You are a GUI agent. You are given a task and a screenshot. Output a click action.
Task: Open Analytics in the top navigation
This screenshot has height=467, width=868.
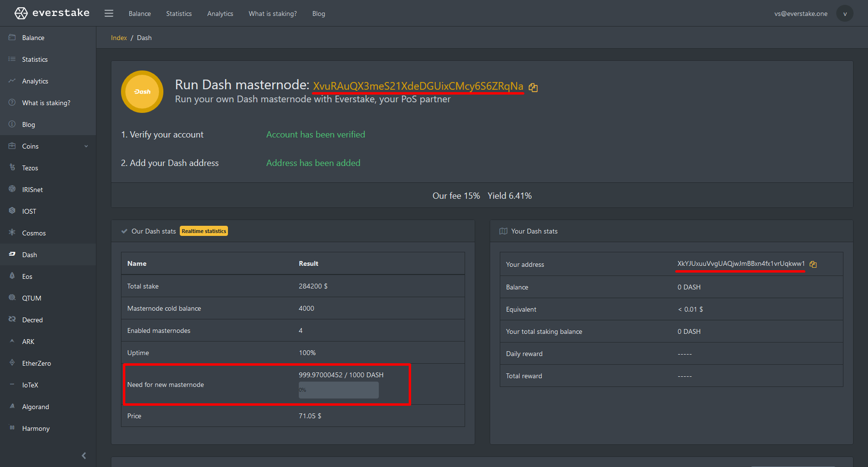pos(220,14)
